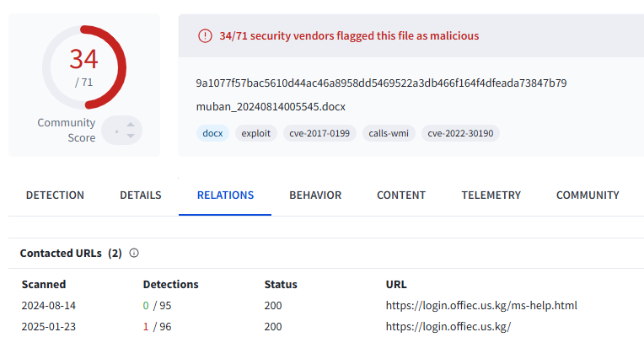Click the file SHA-256 hash text
The width and height of the screenshot is (644, 348).
click(x=381, y=83)
